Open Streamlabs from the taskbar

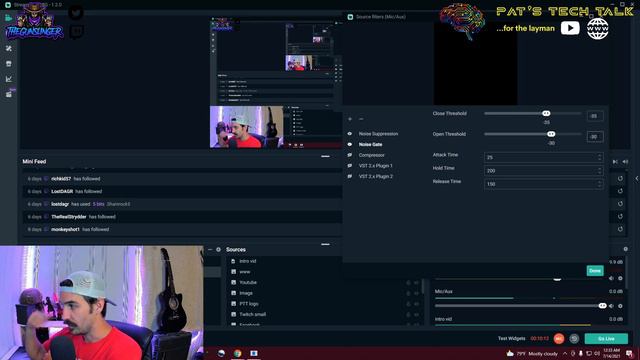(253, 353)
